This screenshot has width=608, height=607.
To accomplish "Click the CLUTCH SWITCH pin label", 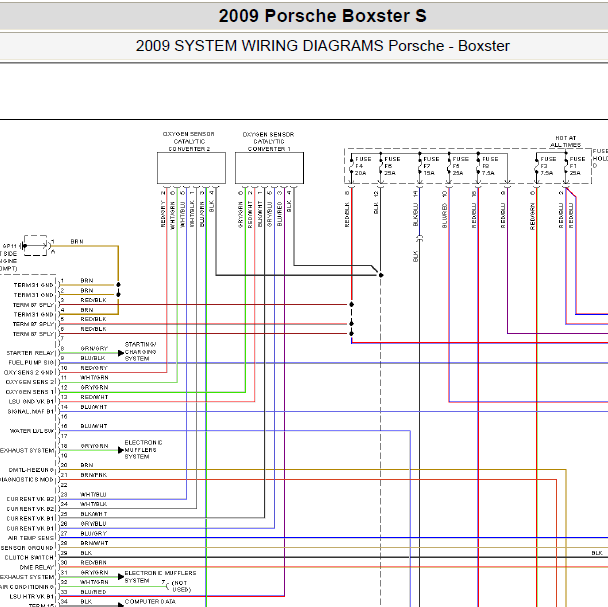I will (x=29, y=557).
